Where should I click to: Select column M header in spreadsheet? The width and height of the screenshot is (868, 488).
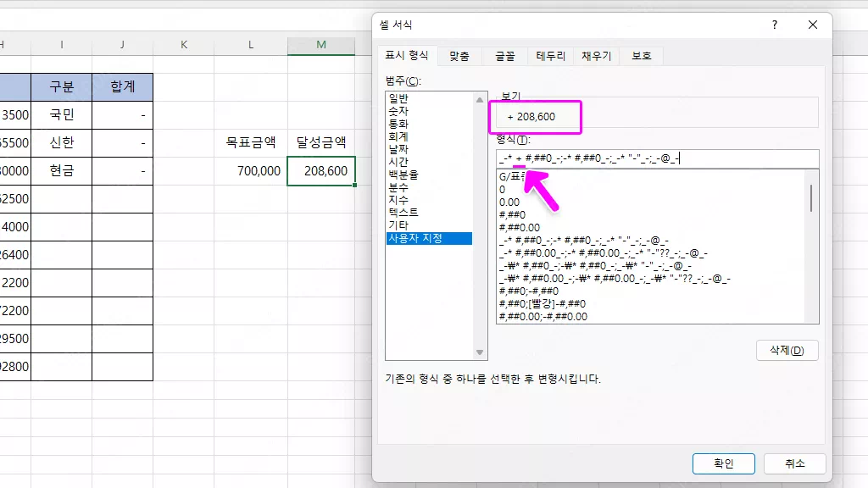321,46
